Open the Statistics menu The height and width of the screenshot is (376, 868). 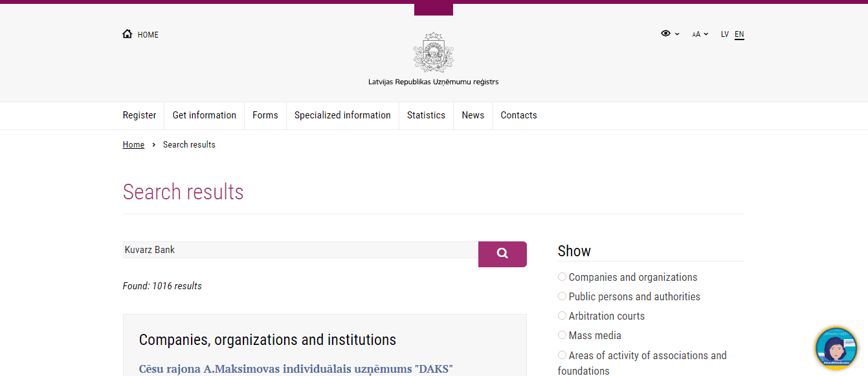426,115
